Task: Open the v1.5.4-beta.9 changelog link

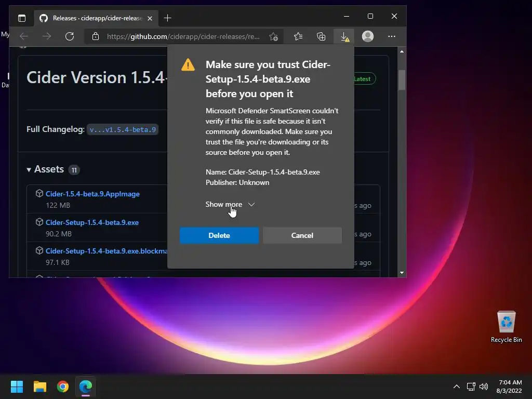Action: point(123,129)
